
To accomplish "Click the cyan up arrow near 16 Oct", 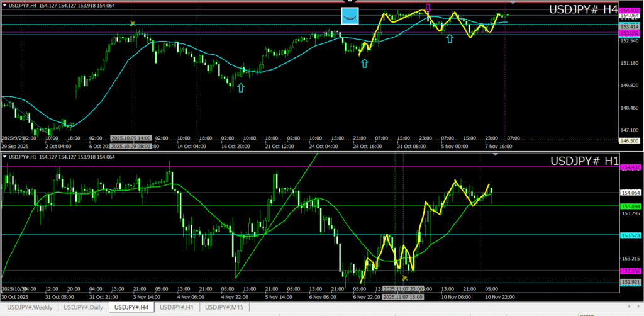I will coord(240,87).
